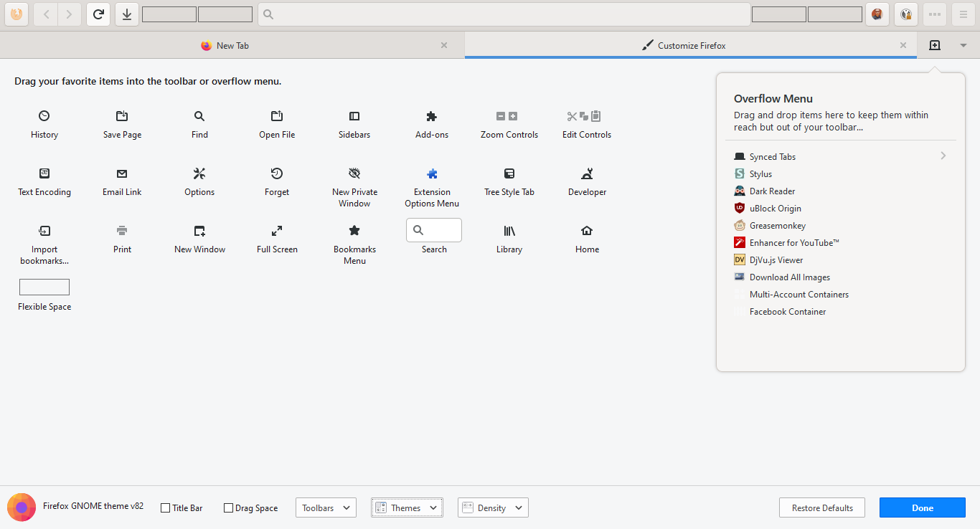Select the Email Link envelope icon
Viewport: 980px width, 529px height.
122,173
